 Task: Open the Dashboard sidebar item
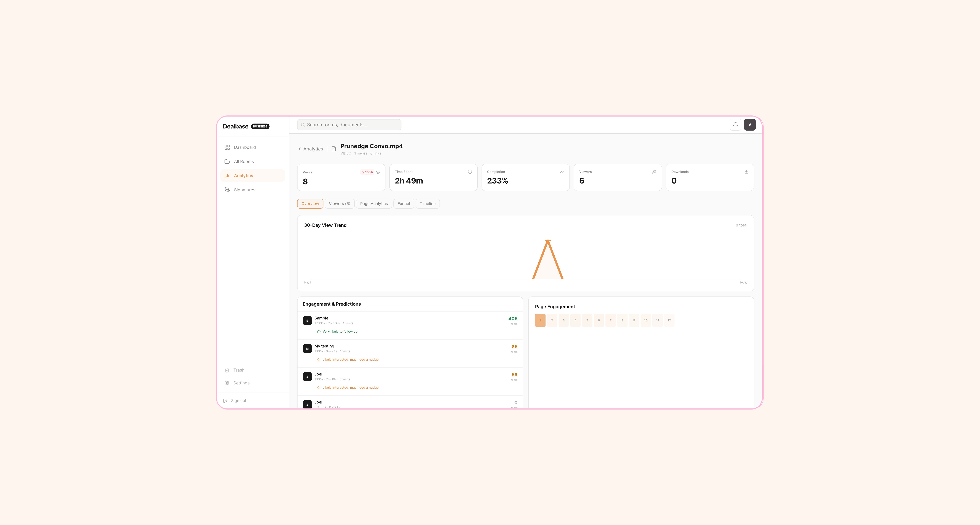click(x=252, y=147)
